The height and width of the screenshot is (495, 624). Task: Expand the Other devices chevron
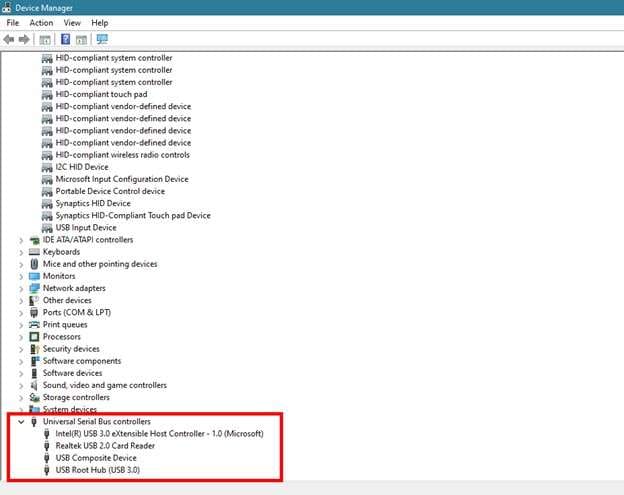pos(21,301)
